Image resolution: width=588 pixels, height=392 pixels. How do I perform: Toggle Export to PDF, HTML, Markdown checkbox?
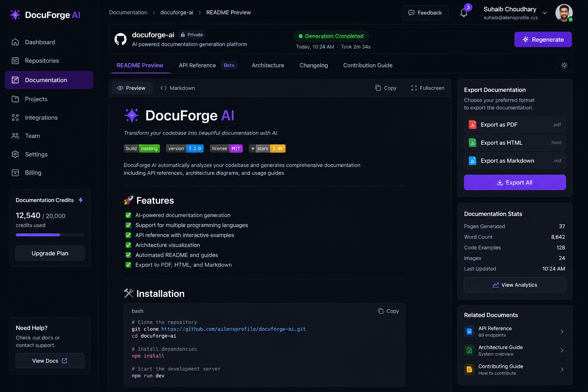128,265
